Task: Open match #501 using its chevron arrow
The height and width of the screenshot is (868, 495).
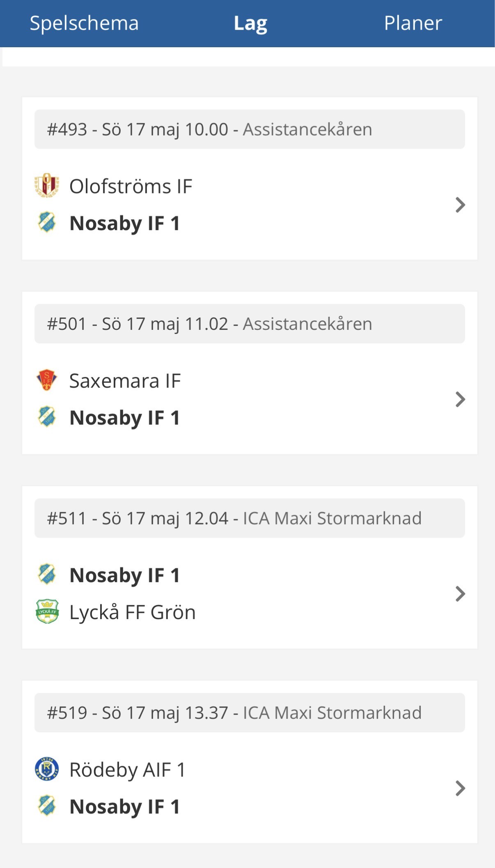Action: [x=460, y=399]
